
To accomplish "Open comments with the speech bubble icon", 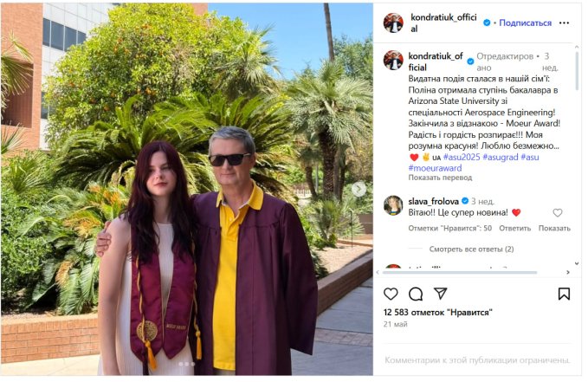I will (415, 294).
